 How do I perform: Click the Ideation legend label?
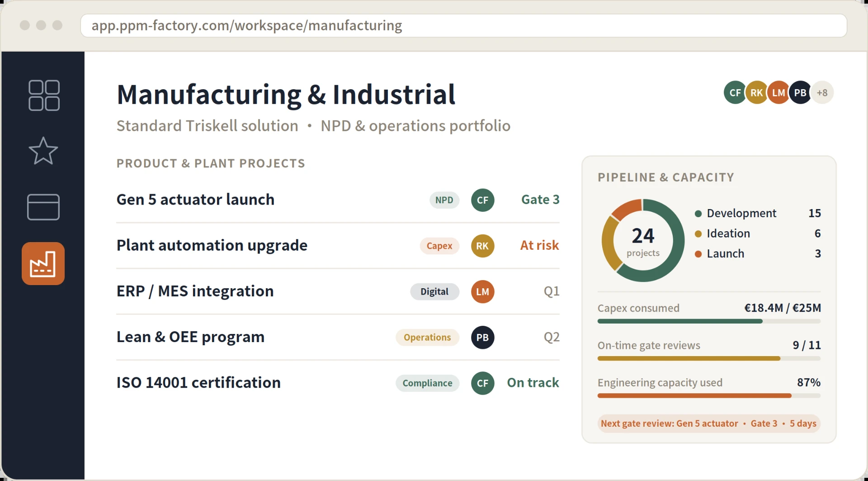tap(728, 233)
